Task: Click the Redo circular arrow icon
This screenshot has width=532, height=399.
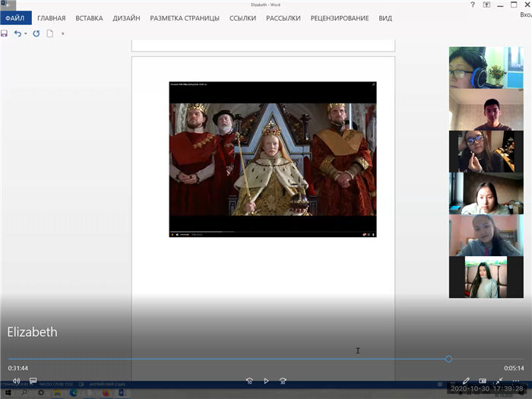Action: point(36,33)
